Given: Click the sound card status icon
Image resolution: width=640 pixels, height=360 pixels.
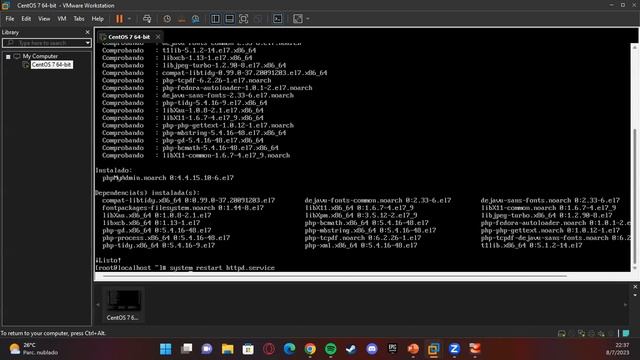Looking at the screenshot, I should (x=602, y=333).
